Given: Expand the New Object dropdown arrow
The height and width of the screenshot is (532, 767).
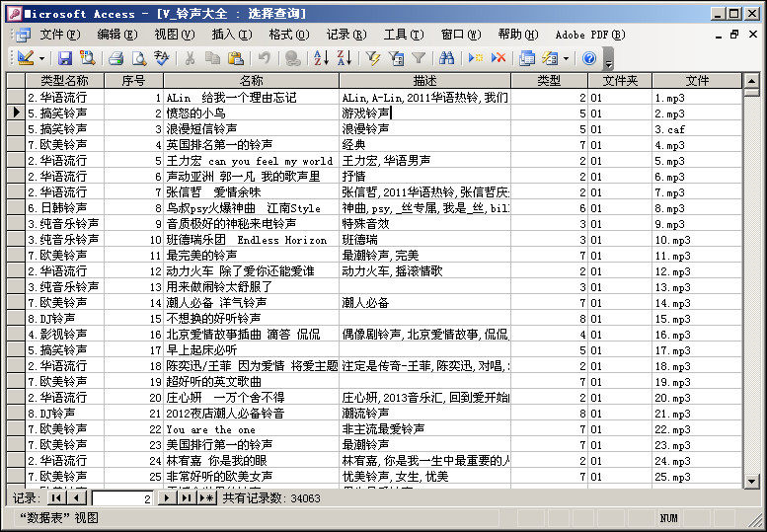Looking at the screenshot, I should [566, 58].
